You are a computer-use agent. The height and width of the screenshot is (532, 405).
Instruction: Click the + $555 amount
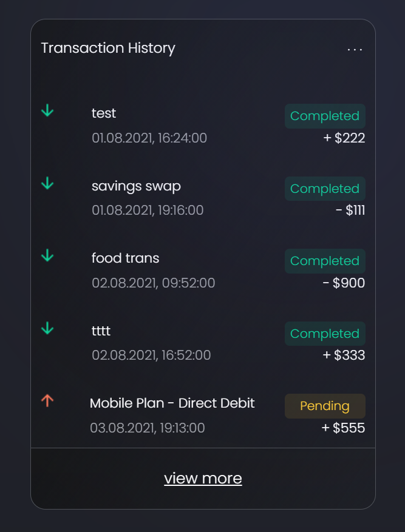coord(343,428)
